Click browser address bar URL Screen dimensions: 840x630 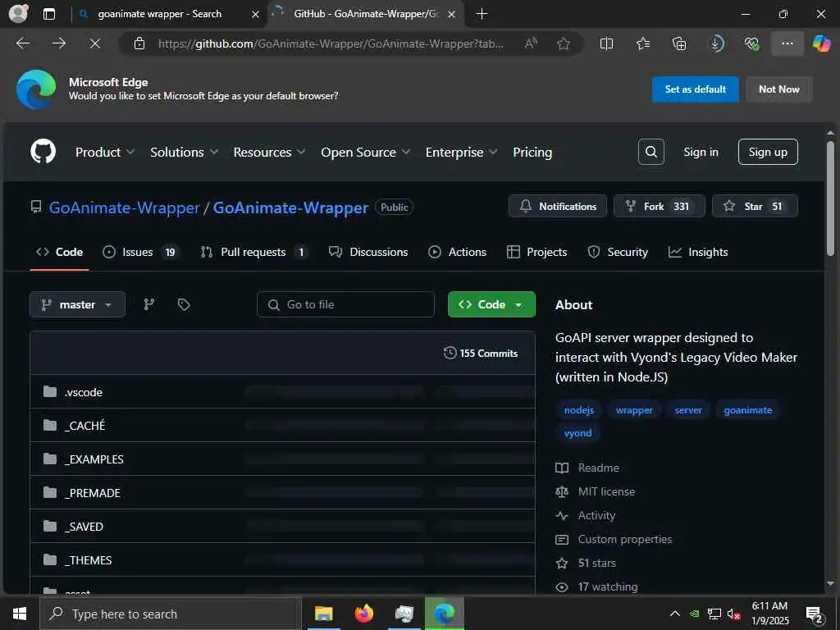pos(331,43)
